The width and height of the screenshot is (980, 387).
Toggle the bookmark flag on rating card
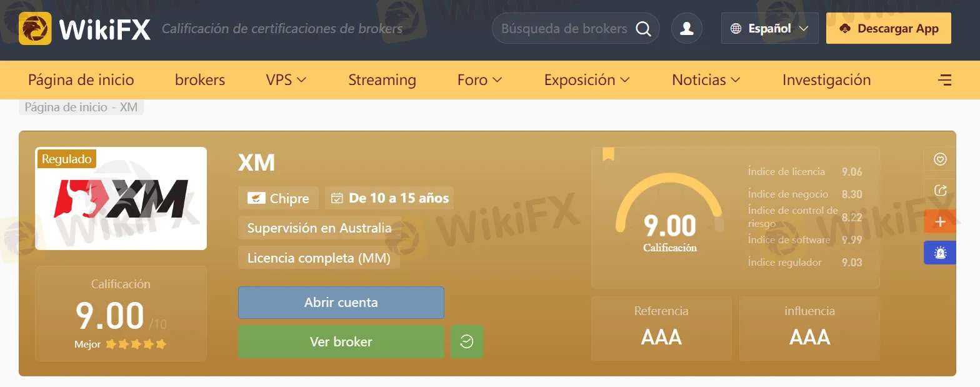tap(608, 154)
